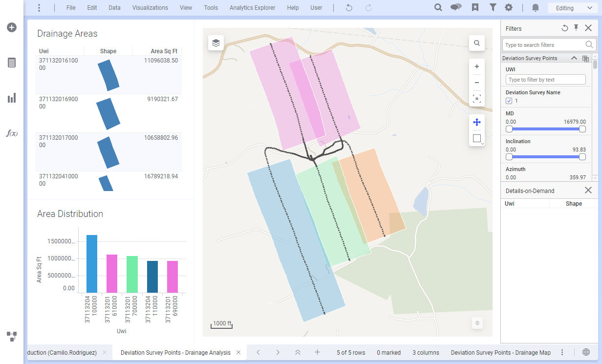Open the rectangle selection tool dropdown
This screenshot has height=364, width=602.
(477, 139)
